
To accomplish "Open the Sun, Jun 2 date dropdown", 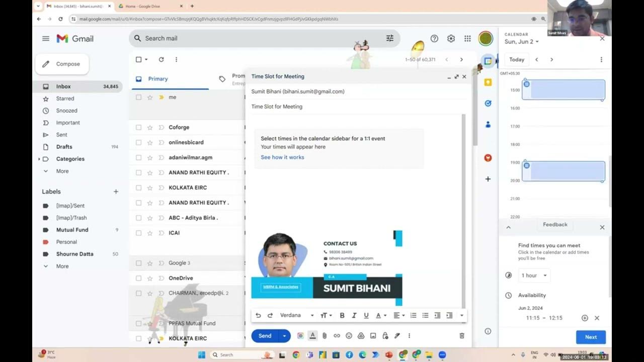I will (522, 42).
